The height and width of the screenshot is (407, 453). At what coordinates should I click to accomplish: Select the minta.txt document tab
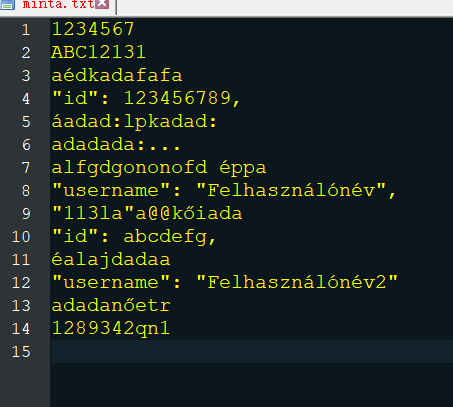[58, 6]
